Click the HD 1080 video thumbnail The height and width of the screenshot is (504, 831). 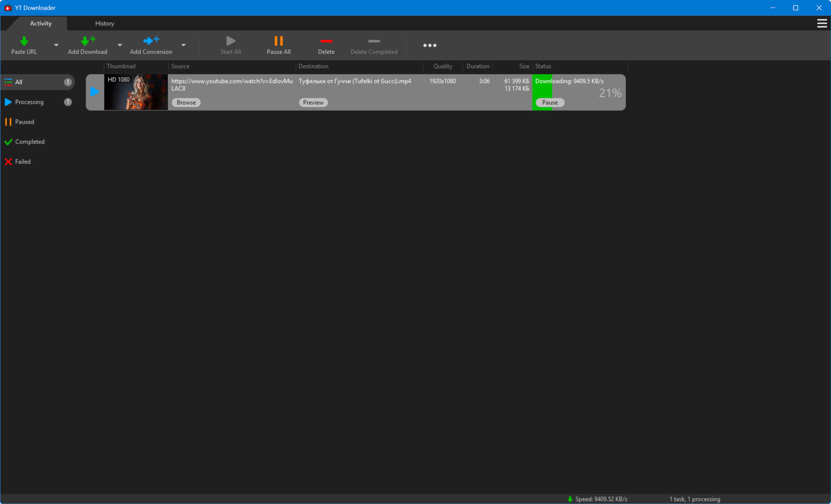tap(136, 92)
